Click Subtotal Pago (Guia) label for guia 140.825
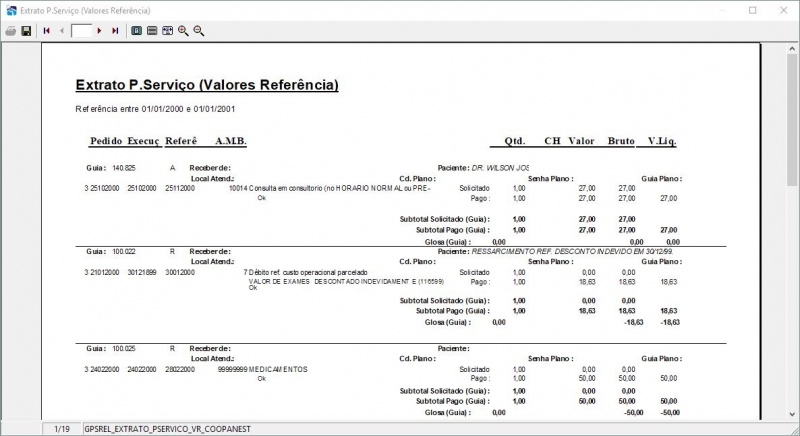 pos(453,230)
